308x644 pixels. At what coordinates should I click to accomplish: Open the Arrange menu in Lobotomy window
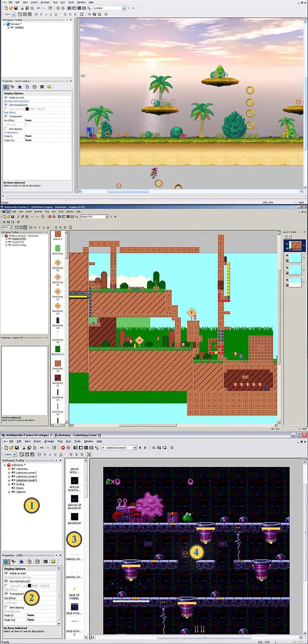pyautogui.click(x=49, y=441)
